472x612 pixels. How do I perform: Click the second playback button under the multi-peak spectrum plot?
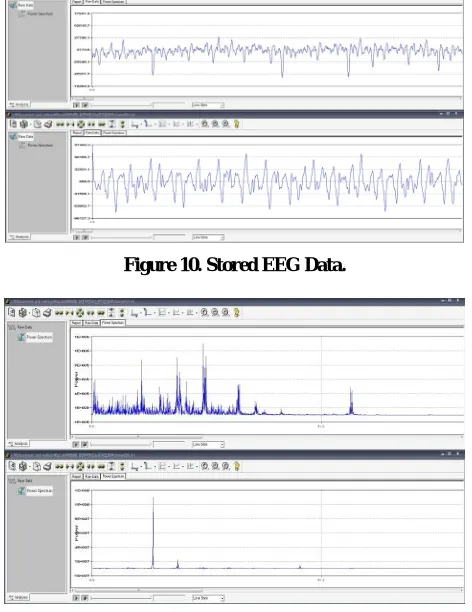point(85,445)
